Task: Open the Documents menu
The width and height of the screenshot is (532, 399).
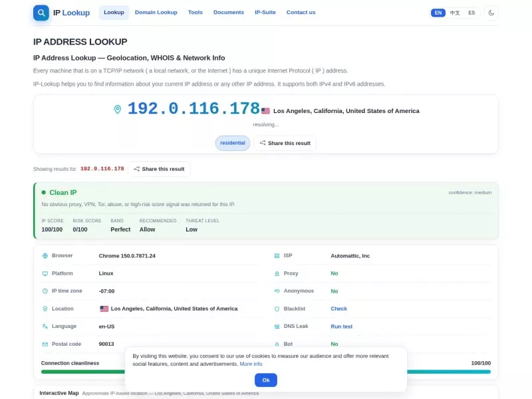Action: [x=229, y=13]
